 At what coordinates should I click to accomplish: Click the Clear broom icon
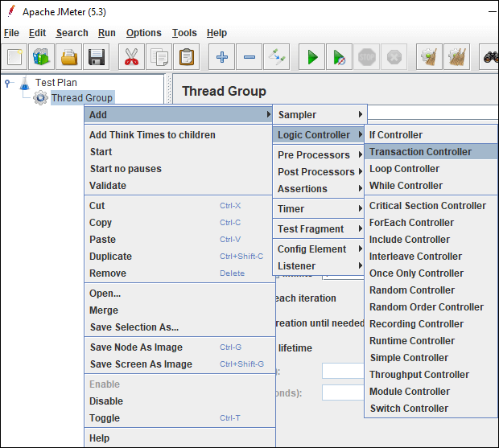coord(429,57)
